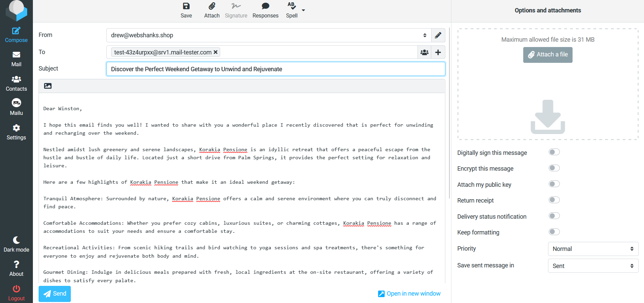
Task: Open compose in new window
Action: [x=409, y=294]
